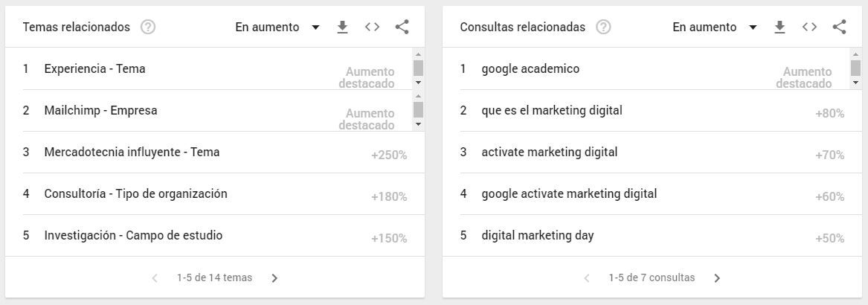The width and height of the screenshot is (868, 305).
Task: Open help for Consultas relacionadas
Action: 603,28
